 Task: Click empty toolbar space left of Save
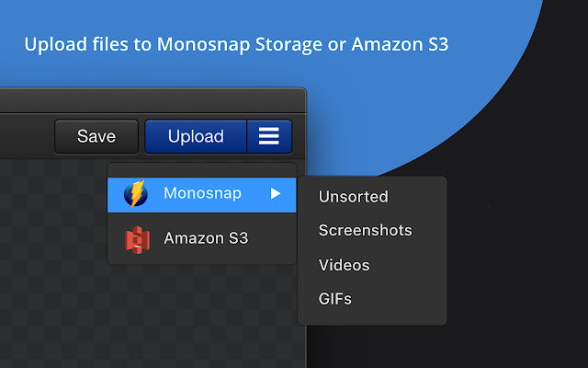[x=23, y=136]
